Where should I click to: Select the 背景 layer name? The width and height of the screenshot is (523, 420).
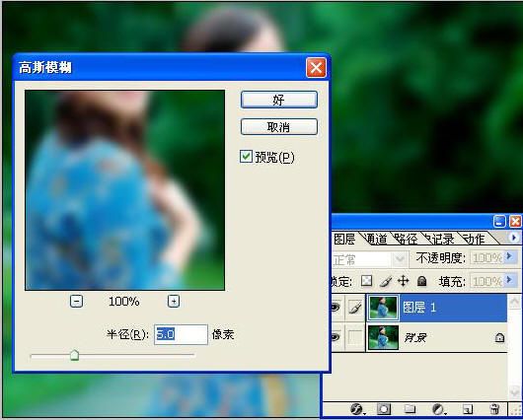[x=415, y=338]
